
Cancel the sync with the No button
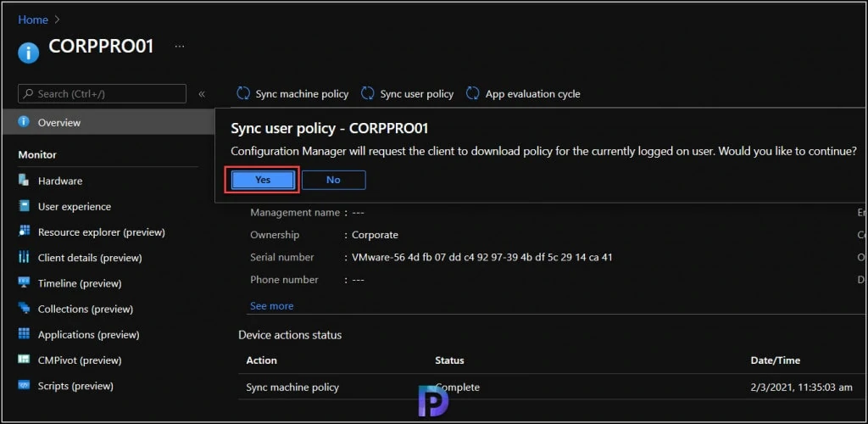[334, 180]
